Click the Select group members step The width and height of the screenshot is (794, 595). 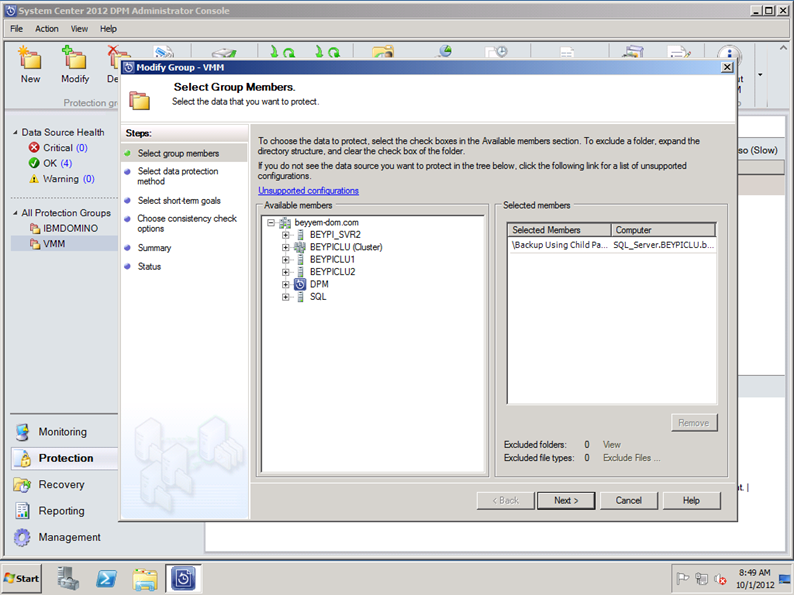[179, 153]
